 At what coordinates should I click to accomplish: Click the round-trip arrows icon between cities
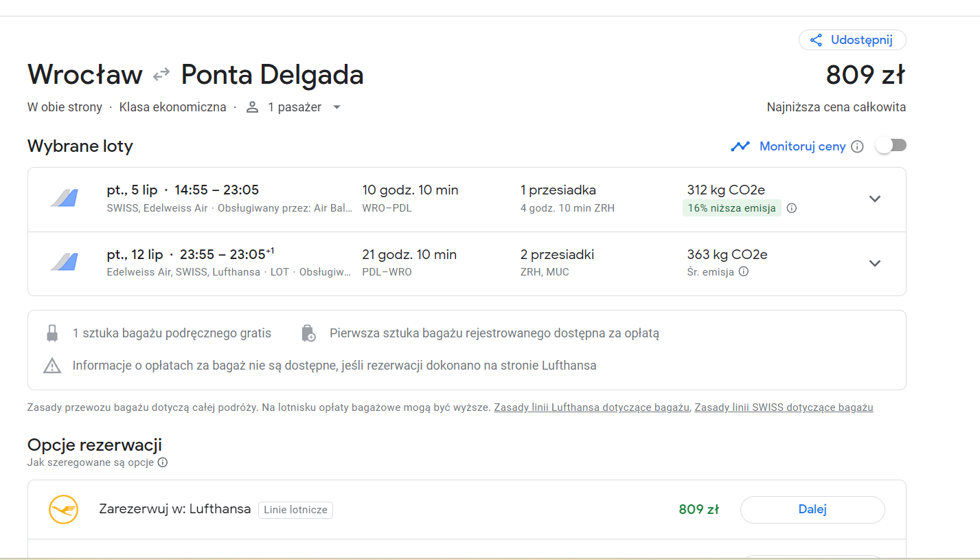tap(161, 74)
